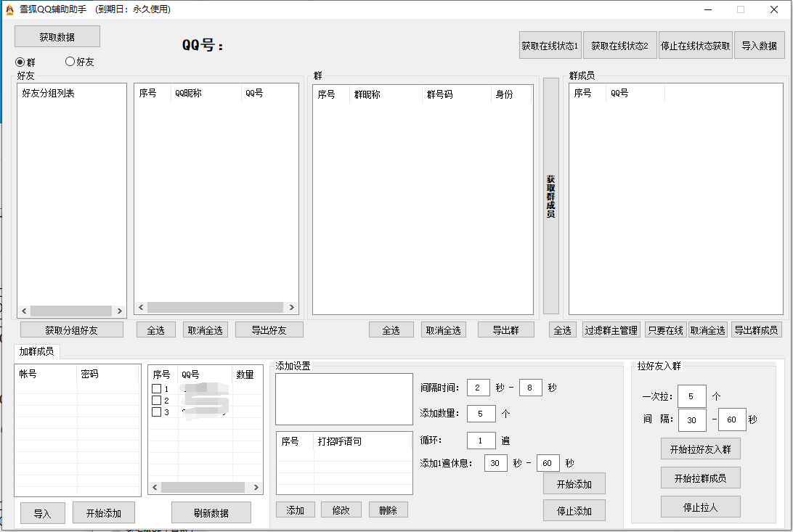Click the vertical 获取群成员 button
This screenshot has width=793, height=532.
[x=550, y=196]
